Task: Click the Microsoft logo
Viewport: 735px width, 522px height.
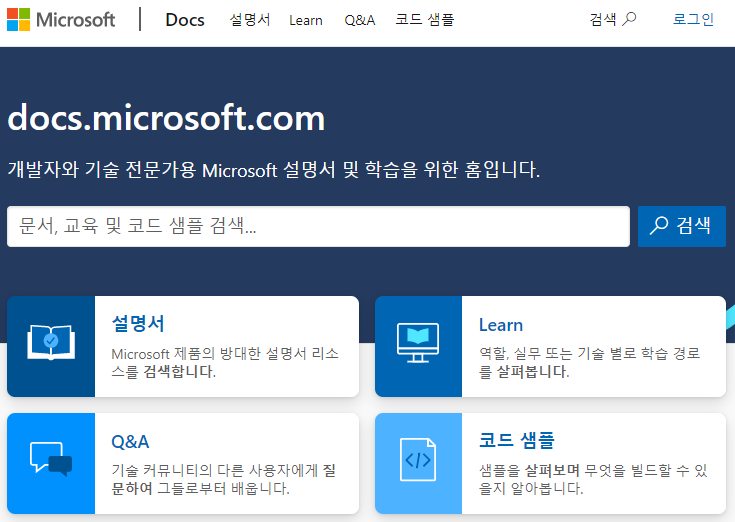Action: (x=61, y=20)
